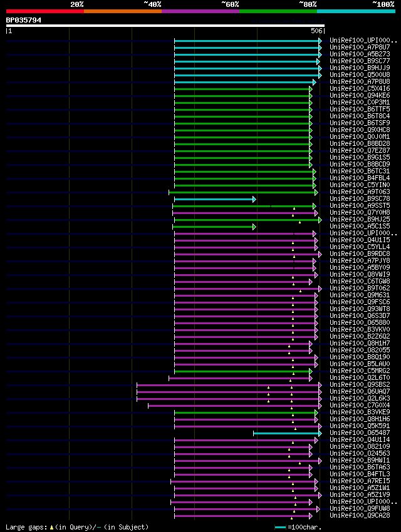The height and width of the screenshot is (532, 401).
Task: Open hit UniRef100_Q94KE6
Action: (x=360, y=95)
